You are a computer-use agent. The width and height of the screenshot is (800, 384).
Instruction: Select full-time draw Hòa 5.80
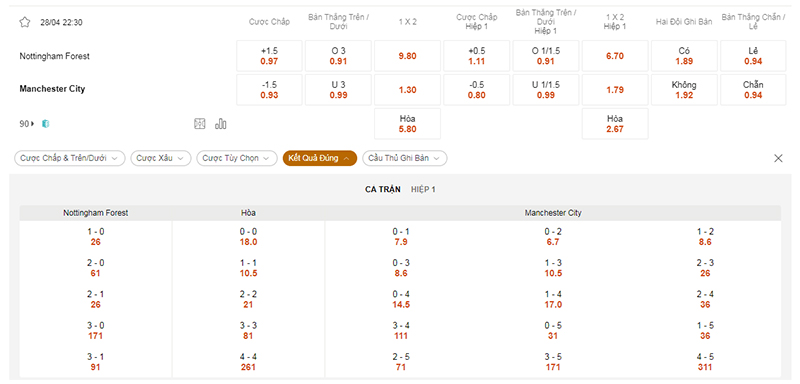coord(407,123)
